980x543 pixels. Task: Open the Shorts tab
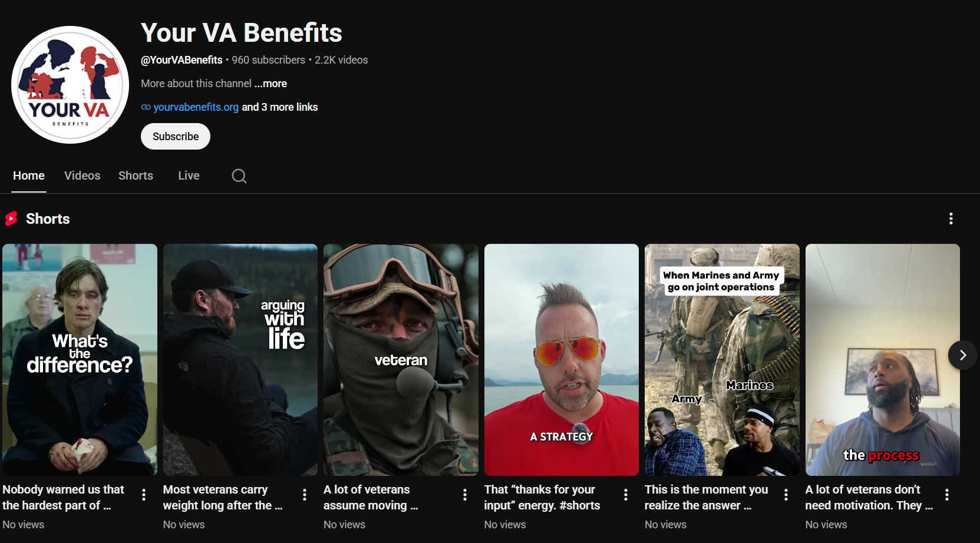[136, 176]
